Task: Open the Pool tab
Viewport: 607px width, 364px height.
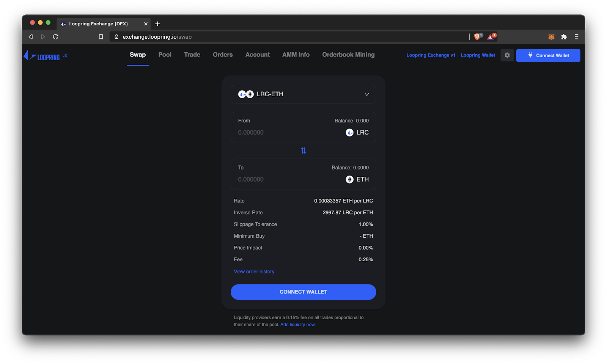Action: pyautogui.click(x=165, y=55)
